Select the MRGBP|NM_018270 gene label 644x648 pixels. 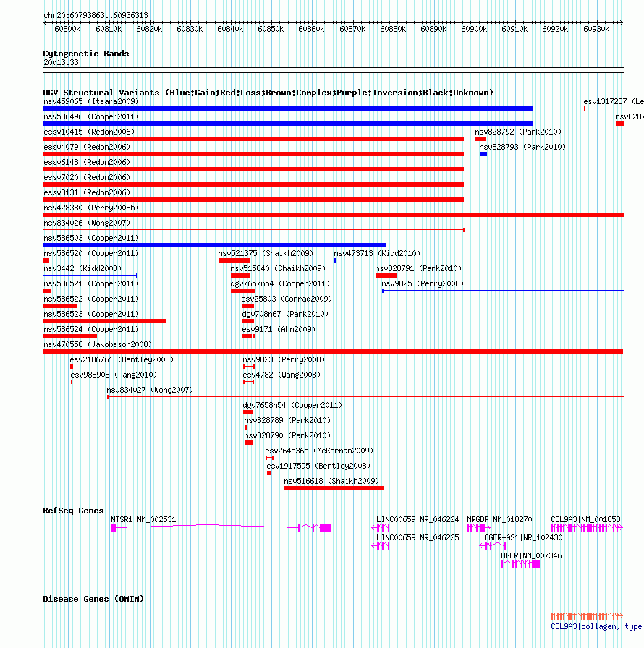tap(499, 519)
